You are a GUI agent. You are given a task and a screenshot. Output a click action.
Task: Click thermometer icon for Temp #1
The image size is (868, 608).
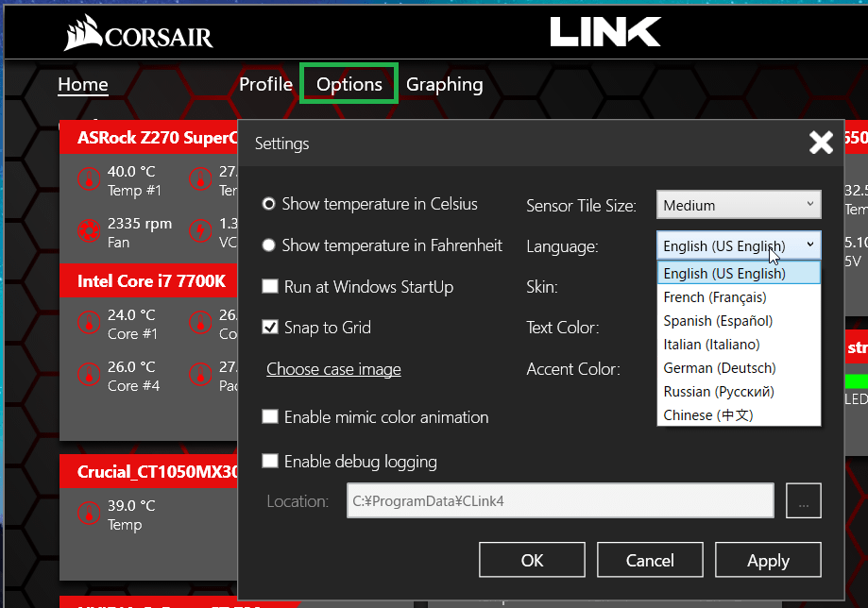click(x=89, y=179)
